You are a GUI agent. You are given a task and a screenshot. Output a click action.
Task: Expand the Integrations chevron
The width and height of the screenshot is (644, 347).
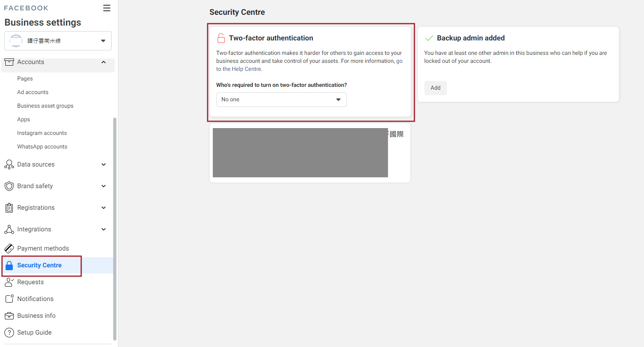coord(104,229)
